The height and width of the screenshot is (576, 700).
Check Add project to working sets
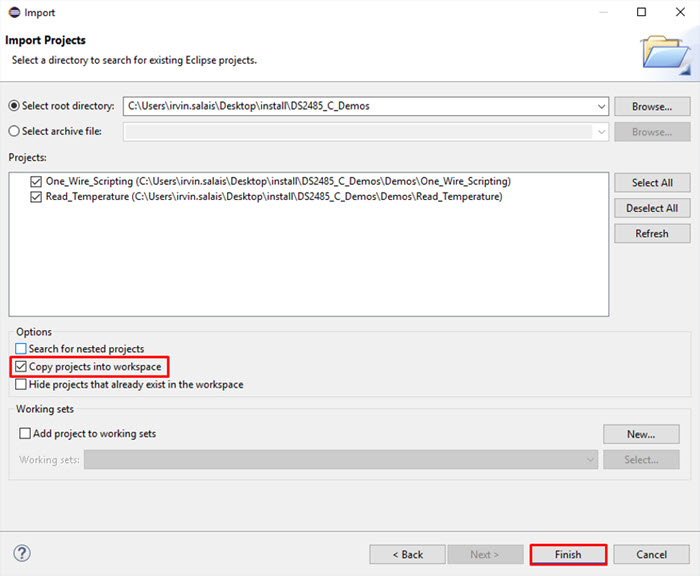pyautogui.click(x=25, y=434)
